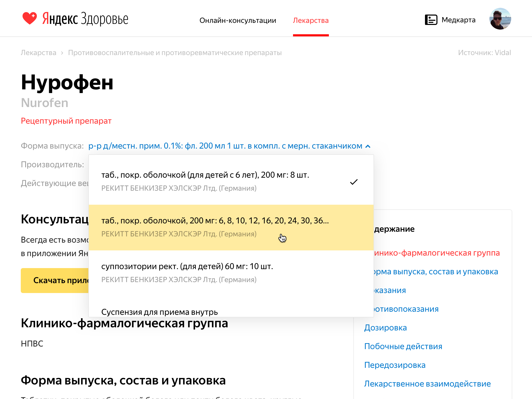Jump to Клинико-фармалогическая группа in contents

[x=436, y=253]
